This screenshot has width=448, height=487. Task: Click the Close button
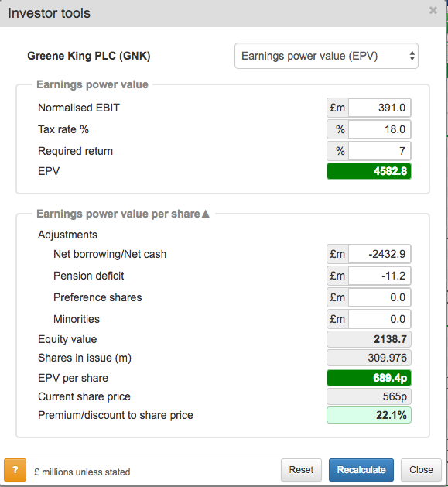(x=421, y=470)
